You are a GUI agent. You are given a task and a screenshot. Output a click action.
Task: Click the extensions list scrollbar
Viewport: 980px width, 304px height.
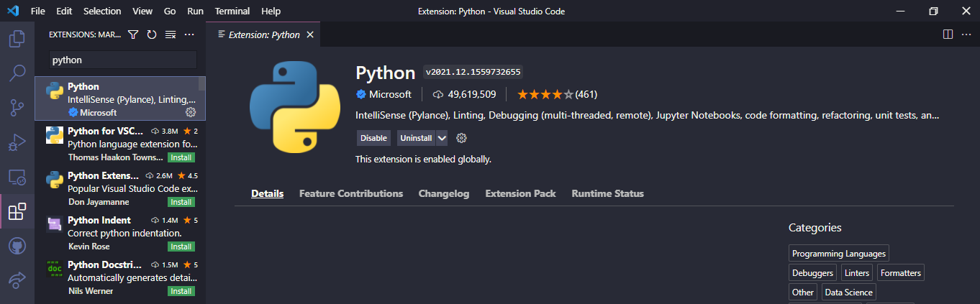tap(202, 84)
